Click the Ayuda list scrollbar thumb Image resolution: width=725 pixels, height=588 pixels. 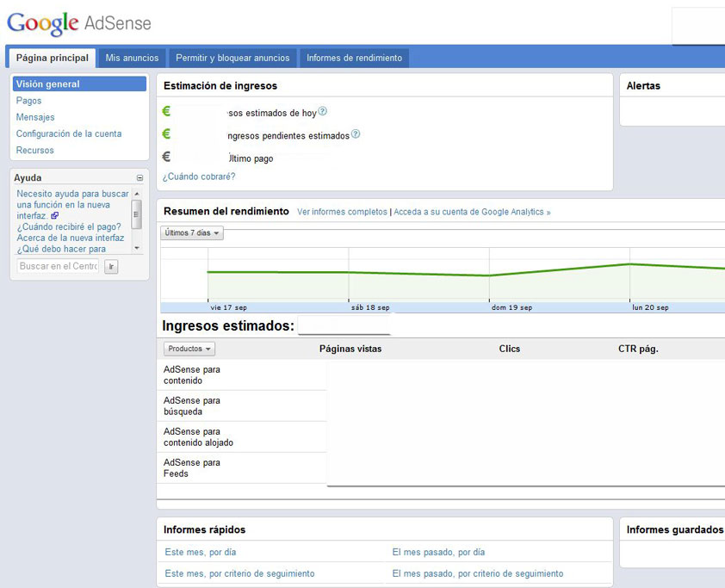pyautogui.click(x=136, y=214)
